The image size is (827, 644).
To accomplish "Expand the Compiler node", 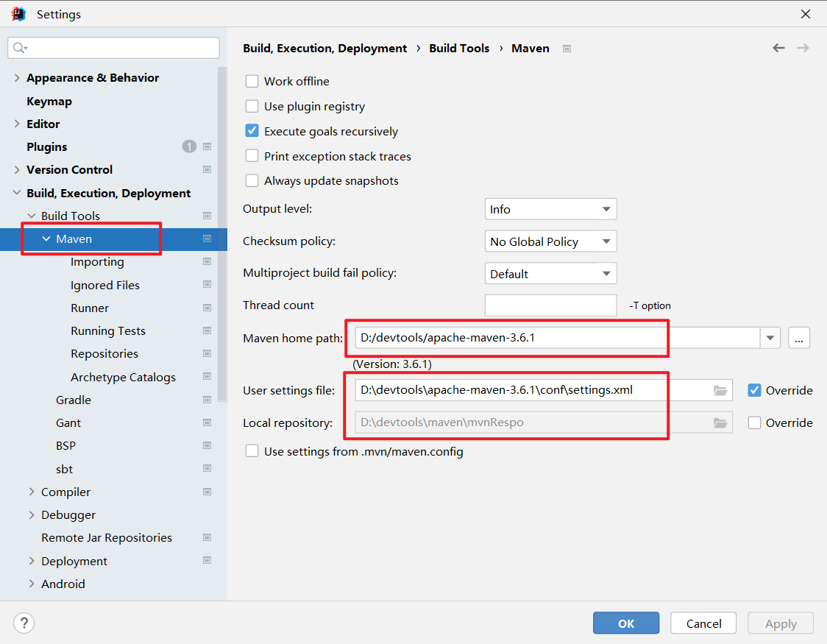I will pos(32,492).
